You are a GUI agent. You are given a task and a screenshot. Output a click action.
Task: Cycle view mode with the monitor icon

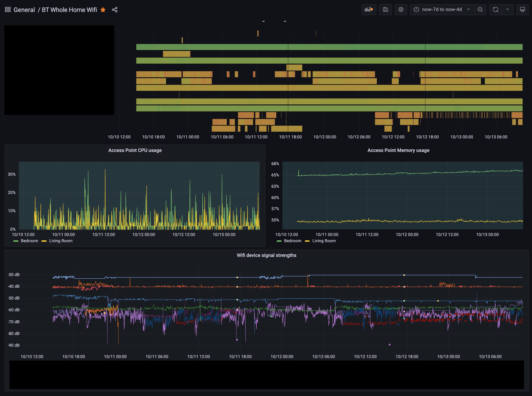(522, 10)
